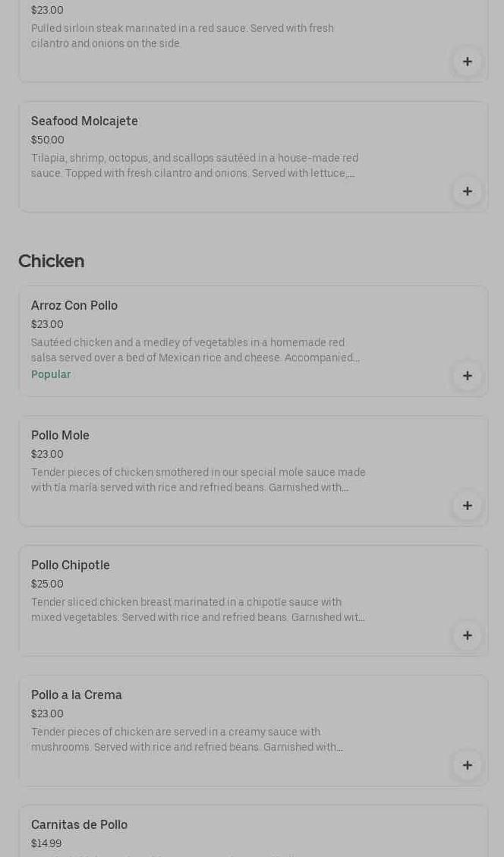View Pollo a la Crema details
Image resolution: width=504 pixels, height=857 pixels.
(77, 695)
